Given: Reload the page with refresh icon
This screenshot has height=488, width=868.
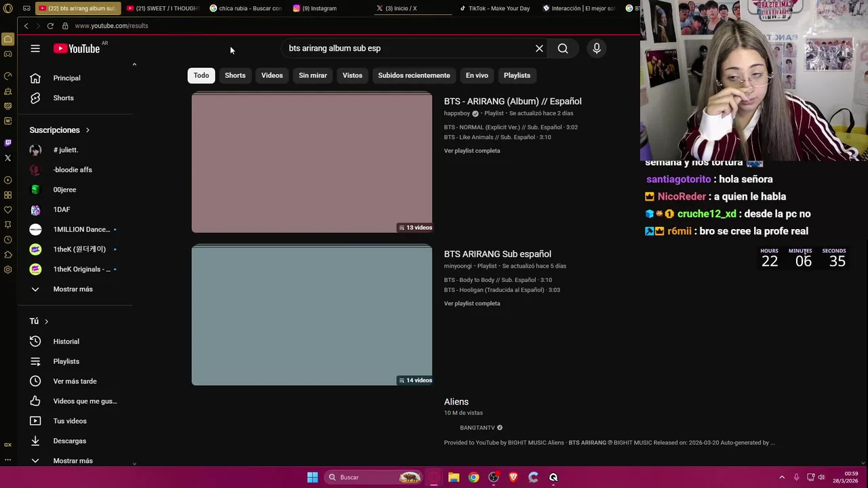Looking at the screenshot, I should pos(50,26).
